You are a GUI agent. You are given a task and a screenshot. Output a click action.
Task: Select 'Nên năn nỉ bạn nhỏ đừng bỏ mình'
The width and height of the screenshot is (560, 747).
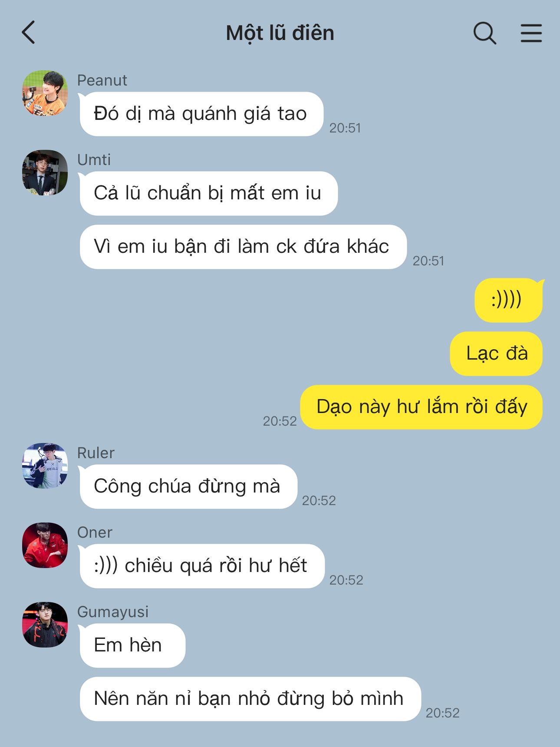coord(250,699)
